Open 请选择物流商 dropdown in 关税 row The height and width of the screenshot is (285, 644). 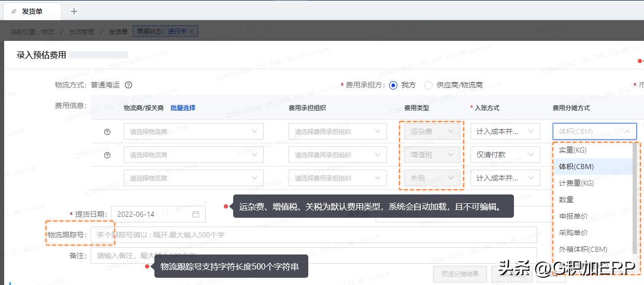click(193, 178)
